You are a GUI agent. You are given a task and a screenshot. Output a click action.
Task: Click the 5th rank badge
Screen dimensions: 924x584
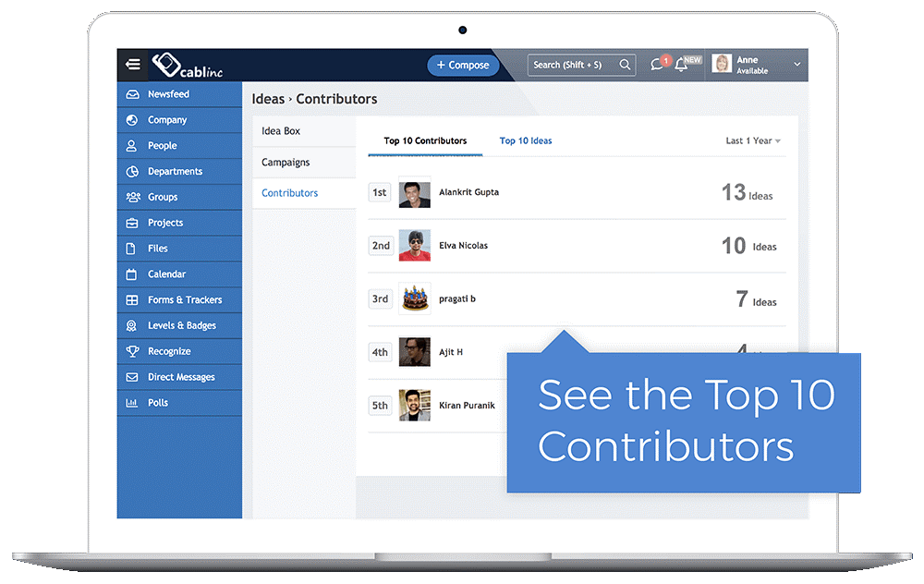pyautogui.click(x=380, y=406)
